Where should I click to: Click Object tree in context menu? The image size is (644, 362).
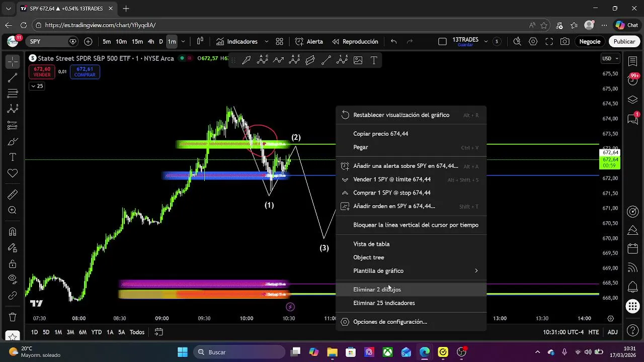click(411, 257)
